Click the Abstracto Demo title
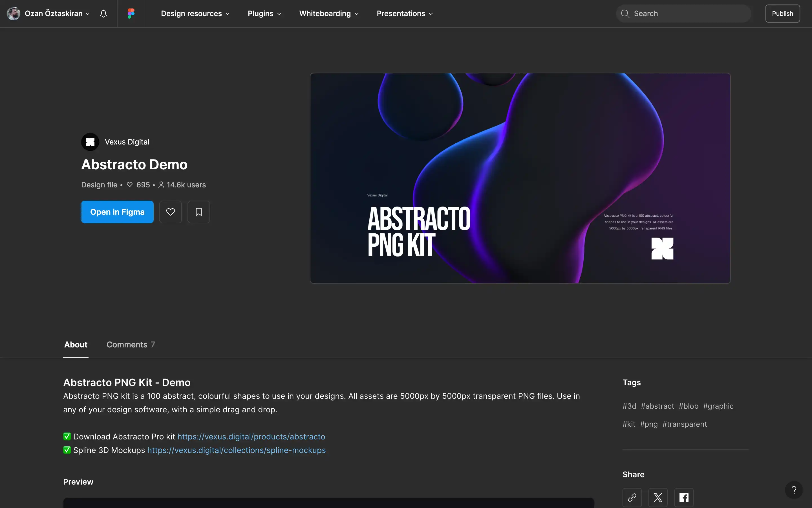This screenshot has width=812, height=508. pos(134,164)
